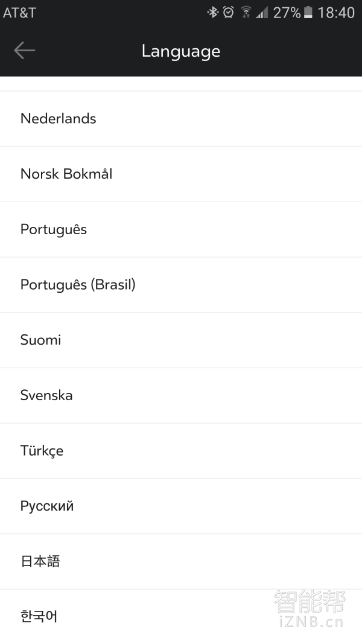The width and height of the screenshot is (362, 644).
Task: Set language to Русский
Action: point(47,506)
